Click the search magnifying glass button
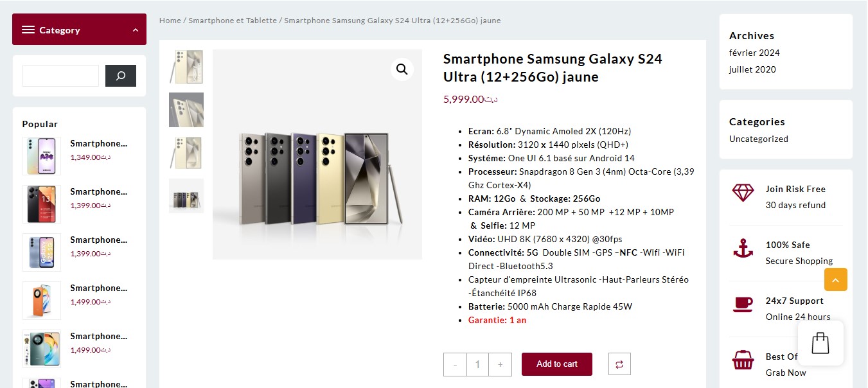Screen dimensions: 868x388 tap(121, 75)
